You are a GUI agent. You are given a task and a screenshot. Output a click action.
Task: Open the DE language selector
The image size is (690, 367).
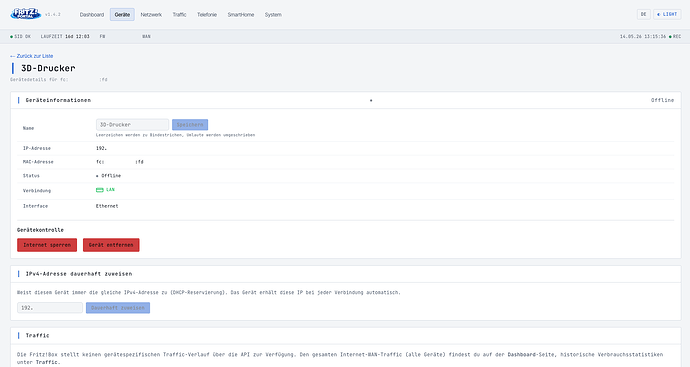click(x=643, y=15)
